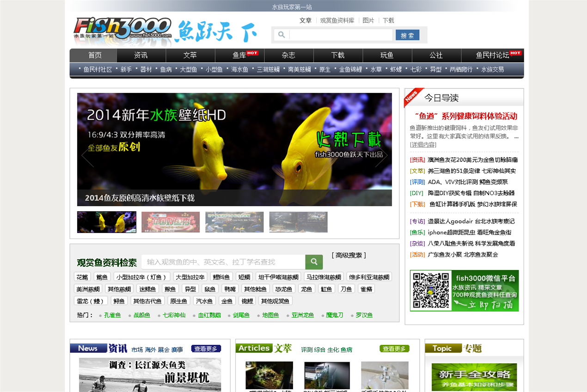The width and height of the screenshot is (587, 392).
Task: Open 高级搜索 advanced search link
Action: click(349, 255)
